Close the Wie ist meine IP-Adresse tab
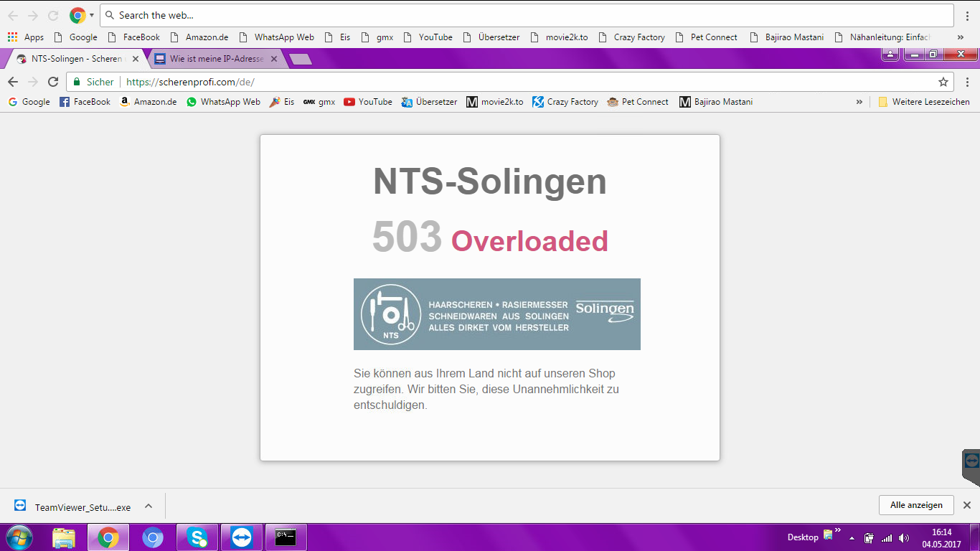 point(273,59)
